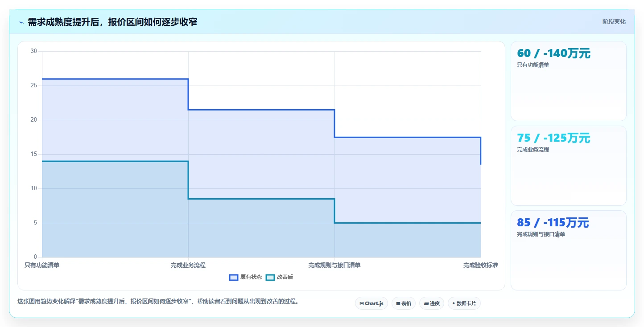This screenshot has height=327, width=644.
Task: Toggle the 原有状态 series in the legend
Action: [x=245, y=277]
